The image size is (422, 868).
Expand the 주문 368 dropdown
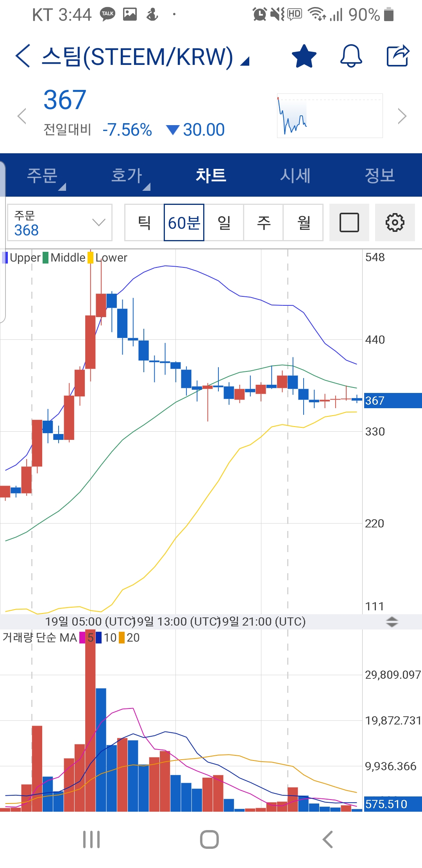point(60,222)
